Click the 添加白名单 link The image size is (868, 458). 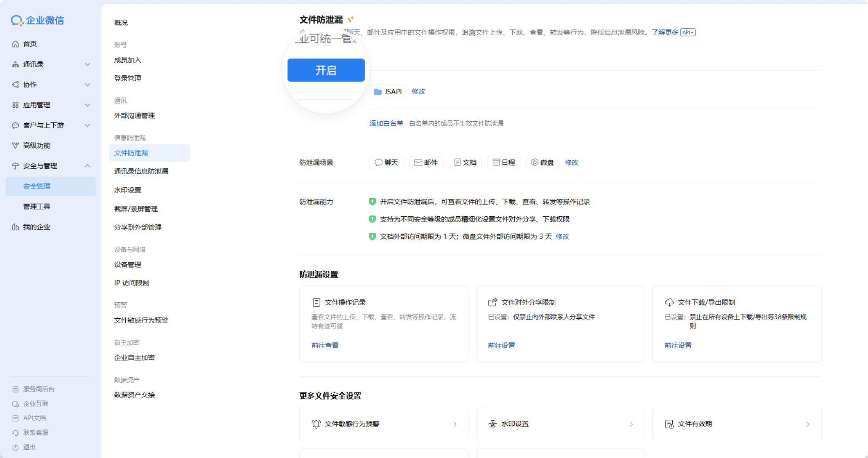[386, 123]
